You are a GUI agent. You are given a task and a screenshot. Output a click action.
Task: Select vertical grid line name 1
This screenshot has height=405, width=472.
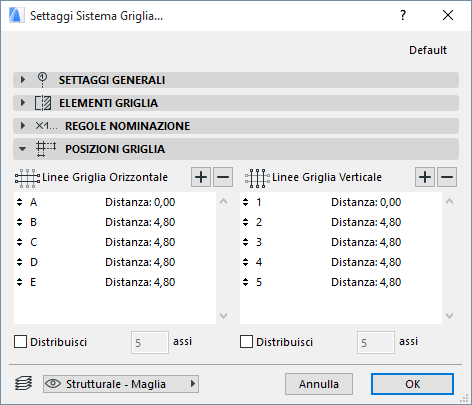[259, 202]
